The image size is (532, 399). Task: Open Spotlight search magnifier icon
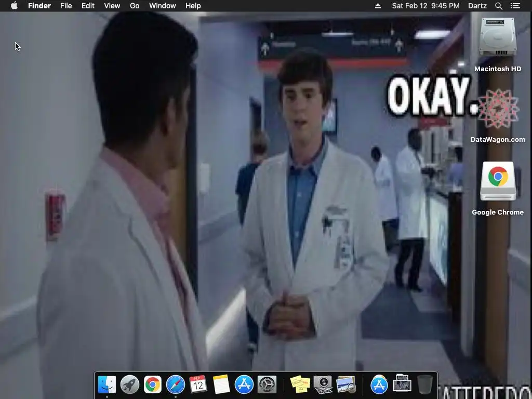(x=498, y=6)
